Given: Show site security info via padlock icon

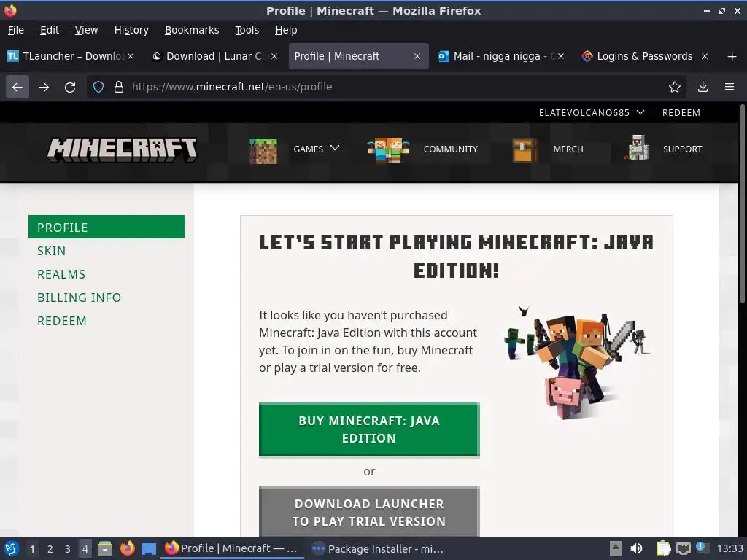Looking at the screenshot, I should 119,87.
